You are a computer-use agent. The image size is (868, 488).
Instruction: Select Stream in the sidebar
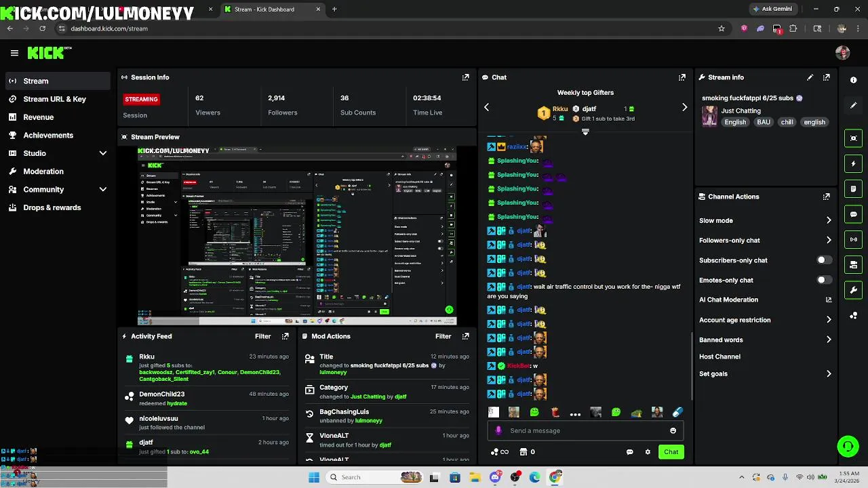(58, 81)
